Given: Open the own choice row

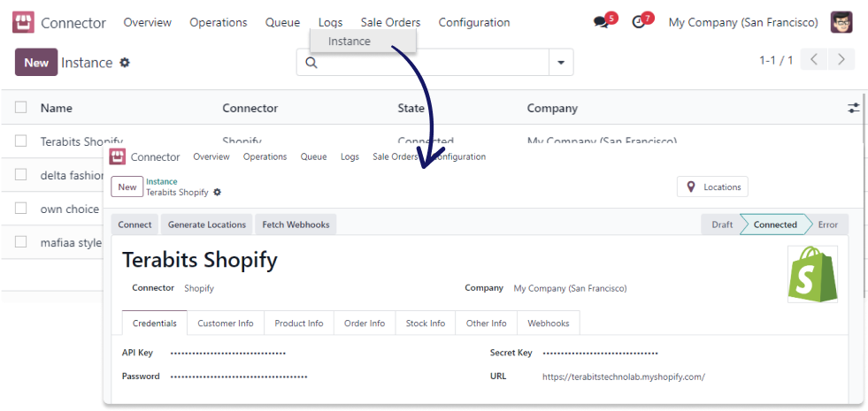Looking at the screenshot, I should pos(70,209).
